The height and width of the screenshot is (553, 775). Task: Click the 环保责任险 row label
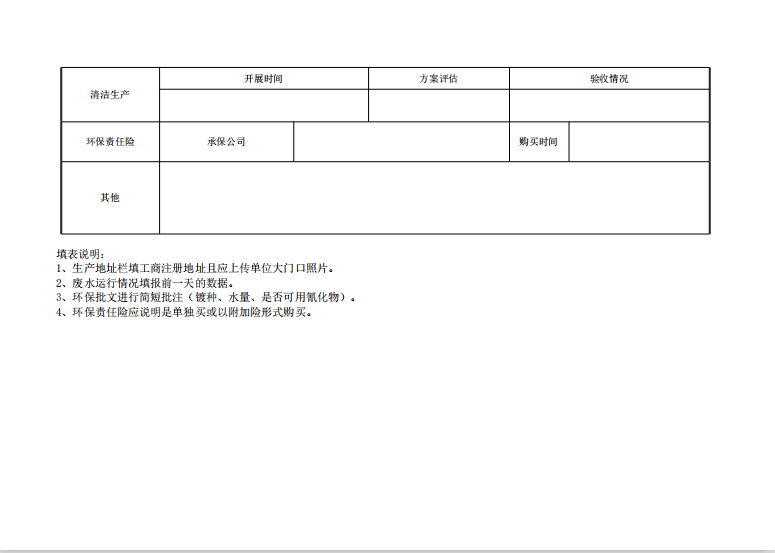pyautogui.click(x=110, y=142)
